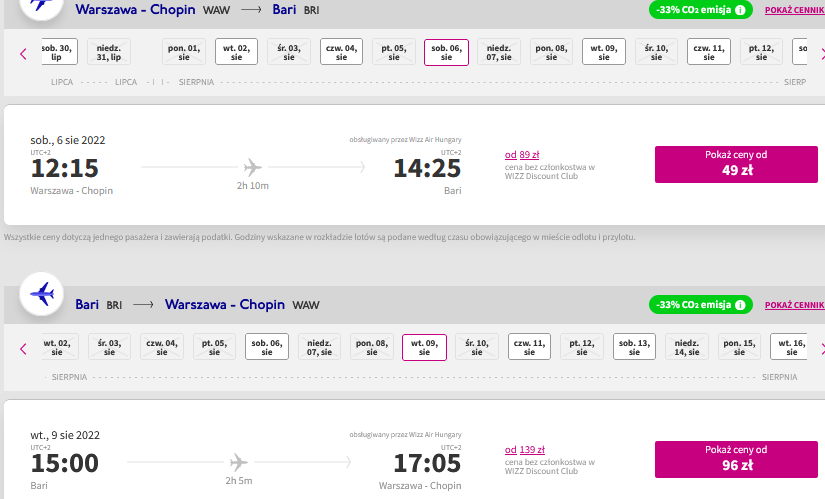Choose return date sob. 13, sie
This screenshot has width=825, height=499.
635,347
